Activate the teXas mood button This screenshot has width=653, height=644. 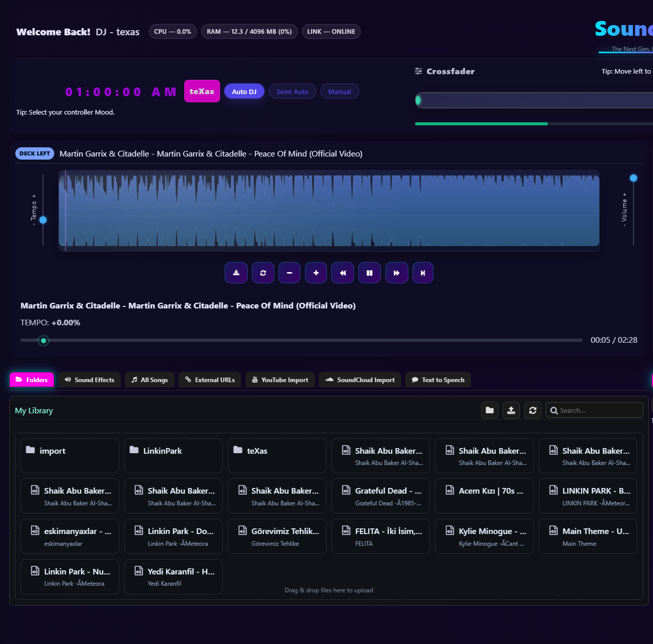click(x=202, y=91)
